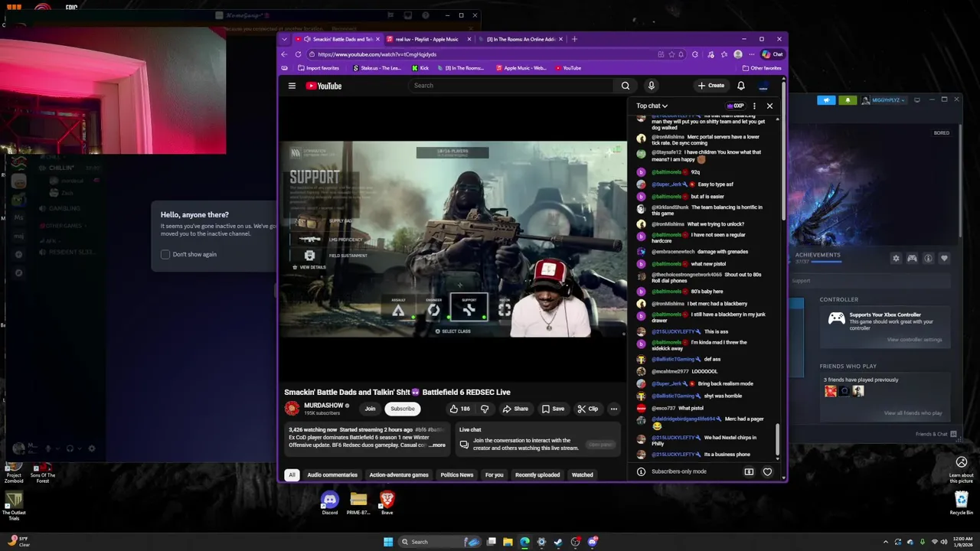
Task: Go to the YouTube home logo
Action: coord(324,86)
